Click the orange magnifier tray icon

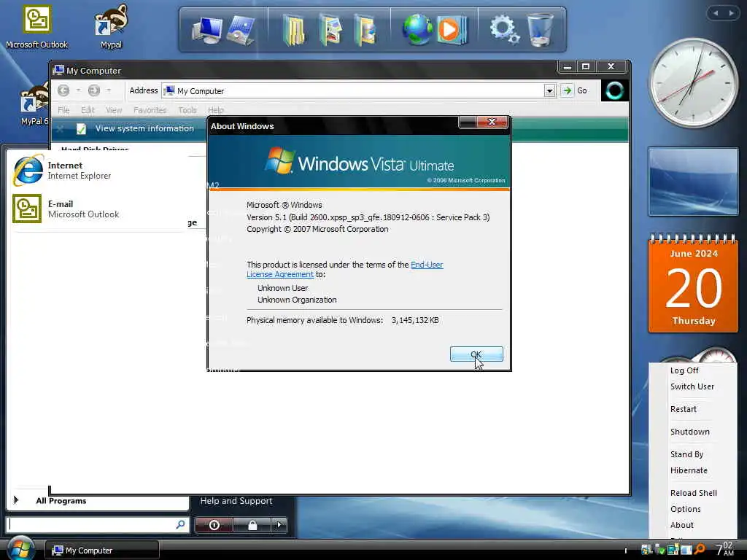700,550
